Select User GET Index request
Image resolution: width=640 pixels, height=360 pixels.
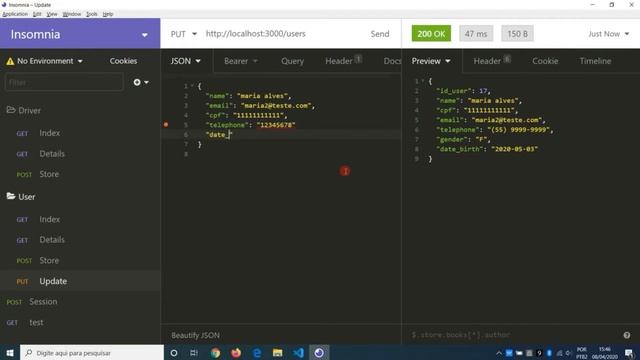coord(80,220)
